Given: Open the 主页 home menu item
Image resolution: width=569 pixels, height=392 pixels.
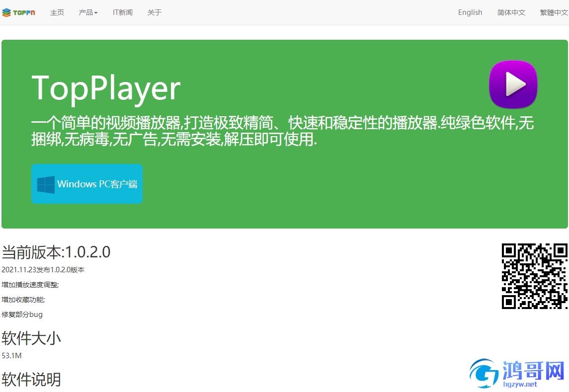Looking at the screenshot, I should [57, 13].
